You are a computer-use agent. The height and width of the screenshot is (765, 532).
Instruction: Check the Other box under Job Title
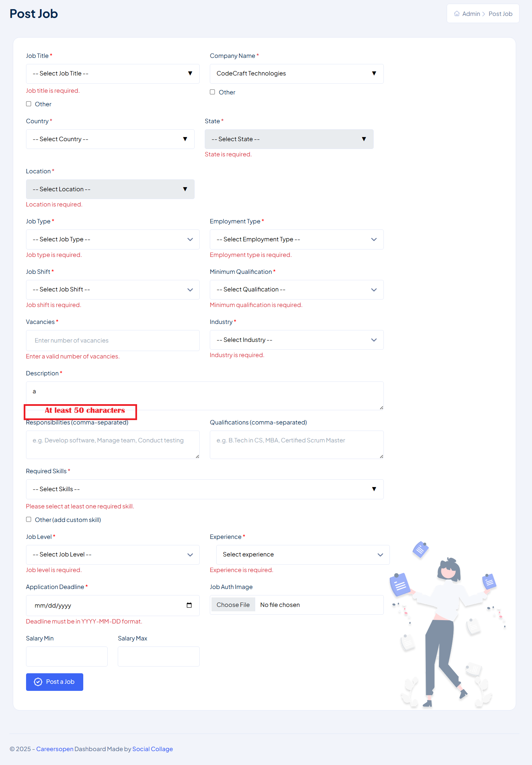click(x=29, y=104)
